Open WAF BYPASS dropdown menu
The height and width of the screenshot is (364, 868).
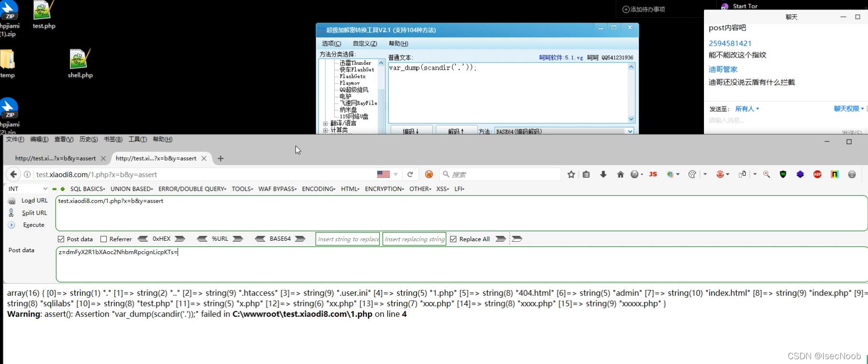pos(277,189)
